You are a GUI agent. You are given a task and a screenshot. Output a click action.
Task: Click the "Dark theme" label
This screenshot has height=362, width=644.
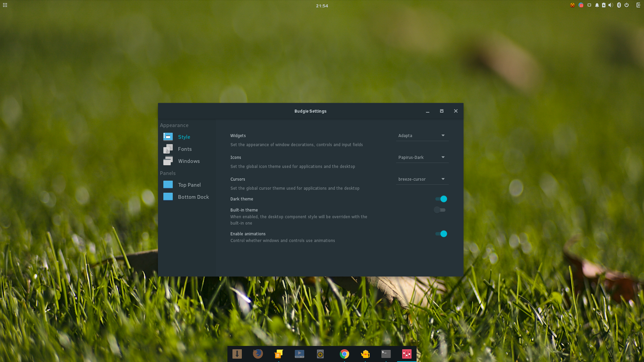point(242,199)
